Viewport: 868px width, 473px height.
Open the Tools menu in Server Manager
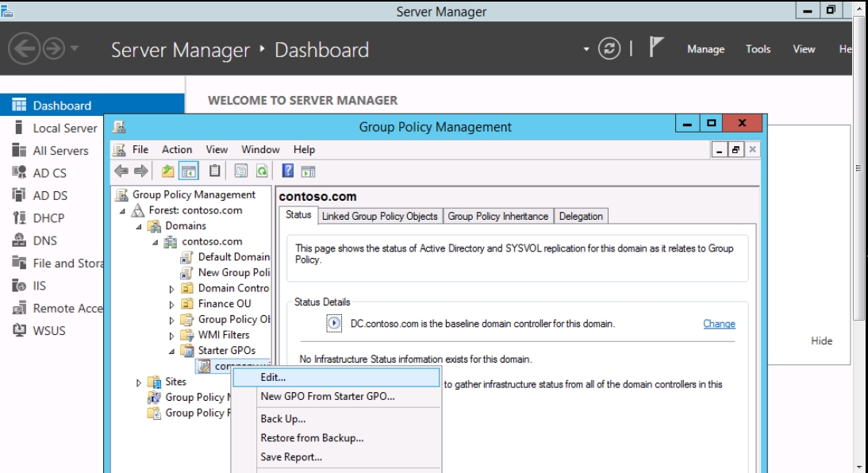coord(758,49)
